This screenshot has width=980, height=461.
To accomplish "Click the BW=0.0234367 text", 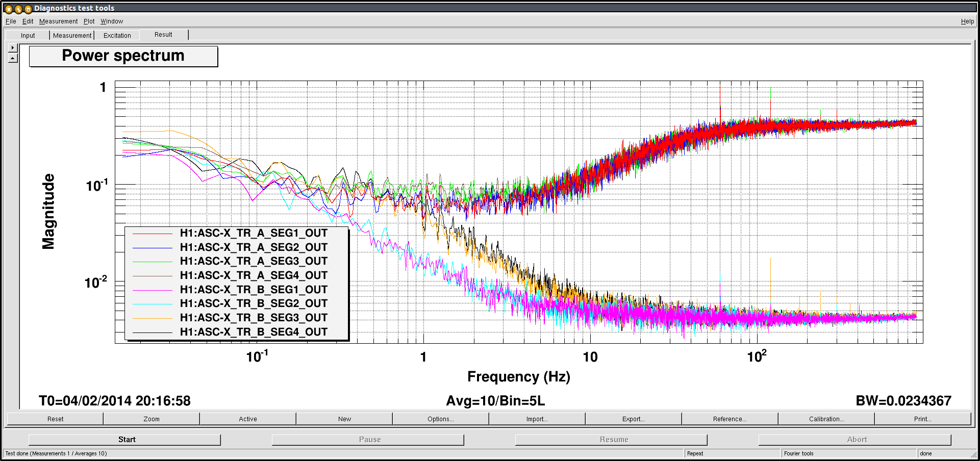I will click(903, 401).
